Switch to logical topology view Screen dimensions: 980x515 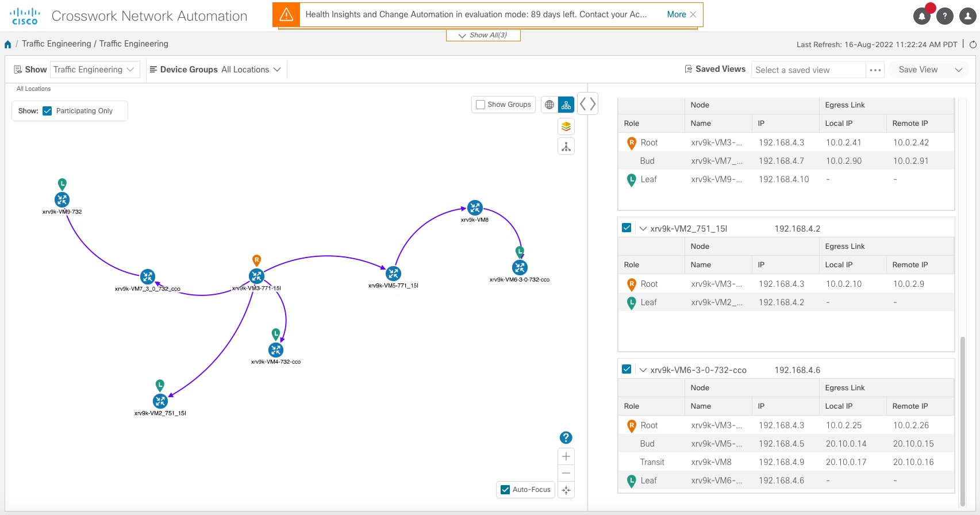coord(566,105)
